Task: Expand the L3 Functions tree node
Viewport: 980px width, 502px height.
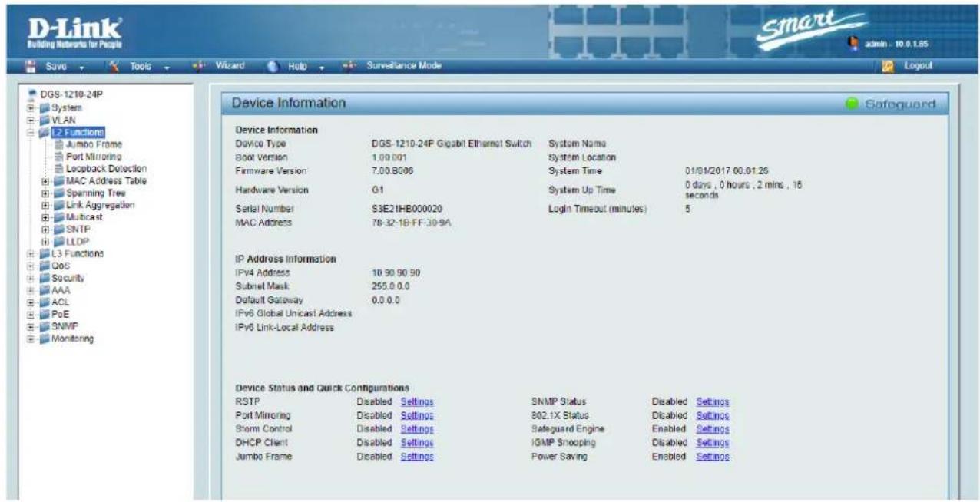Action: coord(31,253)
